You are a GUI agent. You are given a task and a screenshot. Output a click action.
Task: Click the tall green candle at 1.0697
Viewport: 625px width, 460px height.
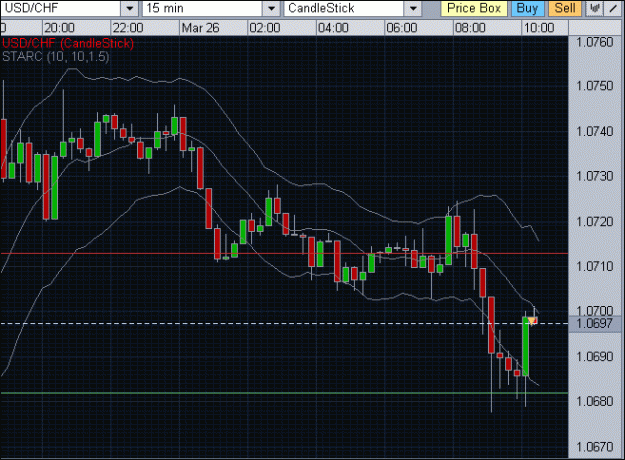click(x=526, y=346)
